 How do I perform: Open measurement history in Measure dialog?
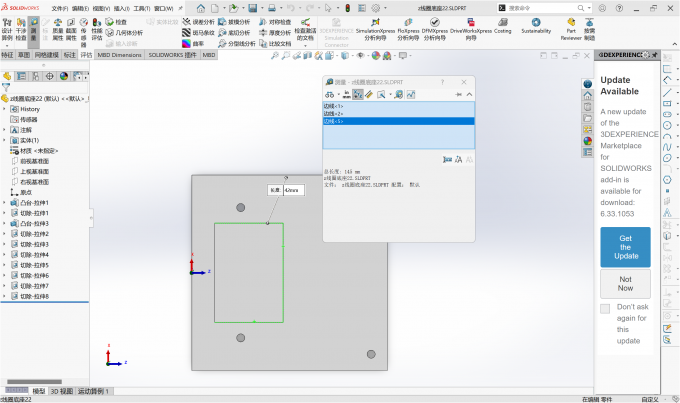coord(398,94)
